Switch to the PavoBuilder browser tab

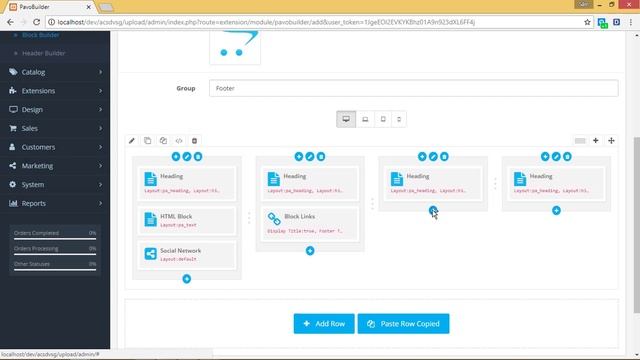[x=51, y=7]
